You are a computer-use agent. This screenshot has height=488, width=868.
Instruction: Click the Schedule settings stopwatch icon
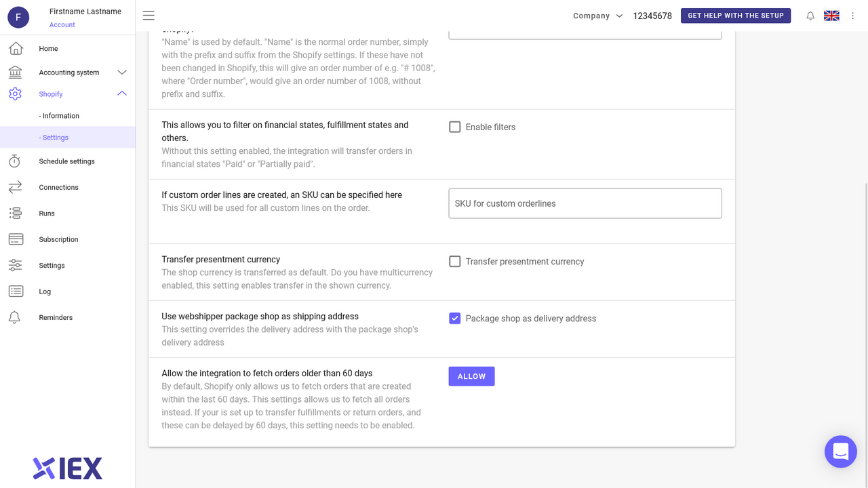click(x=16, y=161)
